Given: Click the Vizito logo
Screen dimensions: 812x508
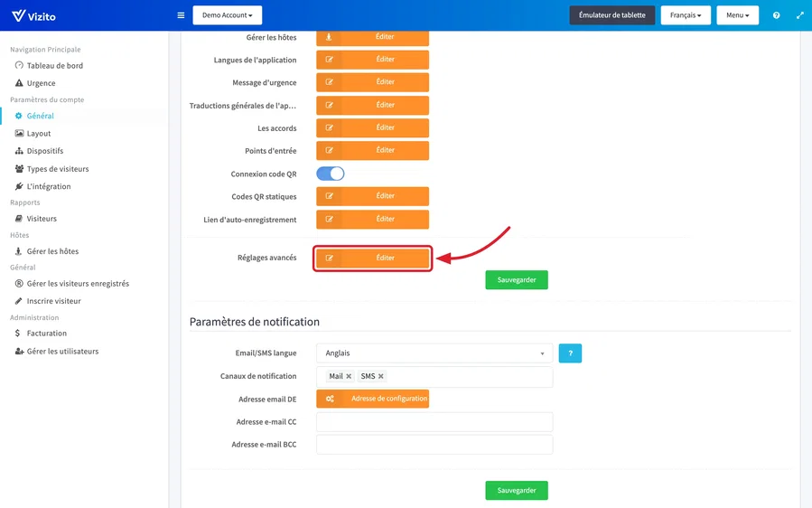Looking at the screenshot, I should [33, 15].
